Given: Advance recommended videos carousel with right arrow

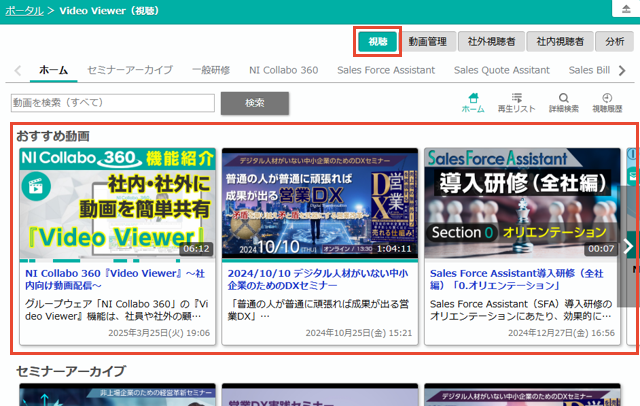Looking at the screenshot, I should click(x=629, y=246).
